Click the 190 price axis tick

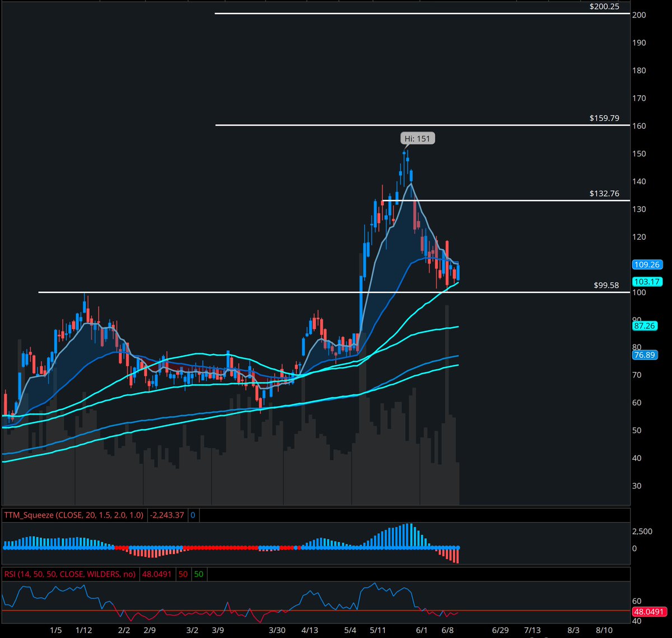click(640, 43)
